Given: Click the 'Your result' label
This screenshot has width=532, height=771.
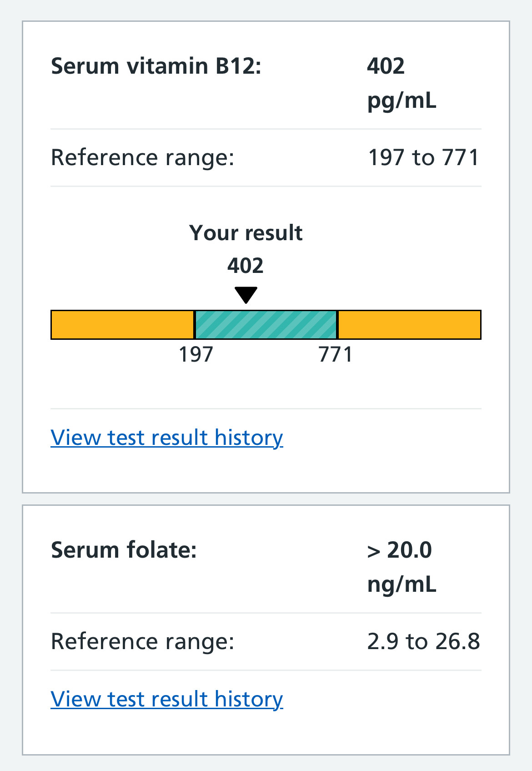Looking at the screenshot, I should (x=246, y=233).
